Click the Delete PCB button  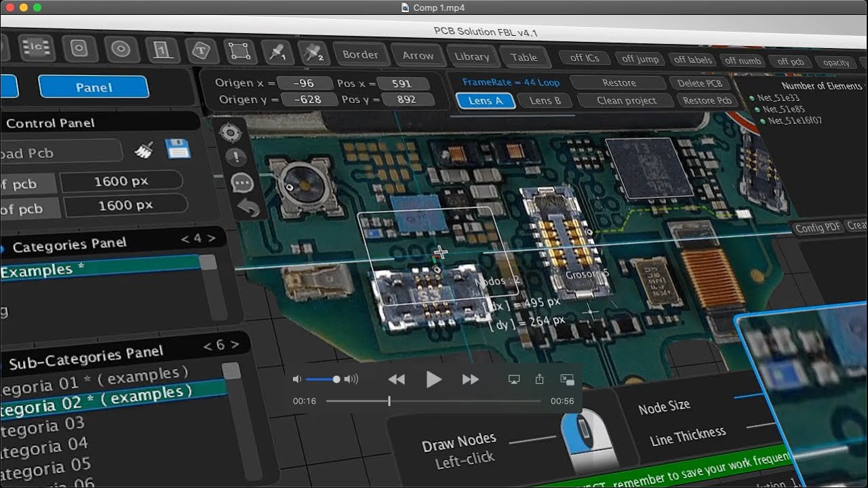pyautogui.click(x=700, y=83)
